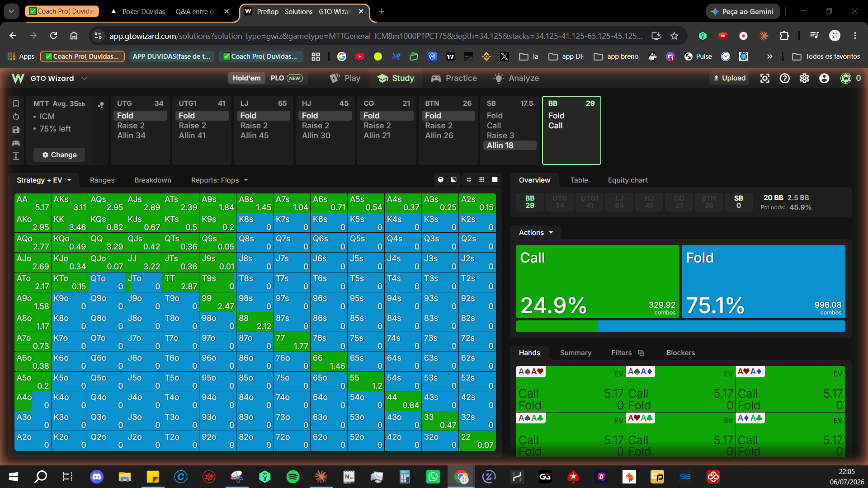Open Discord from the taskbar
This screenshot has width=868, height=488.
pos(97,477)
